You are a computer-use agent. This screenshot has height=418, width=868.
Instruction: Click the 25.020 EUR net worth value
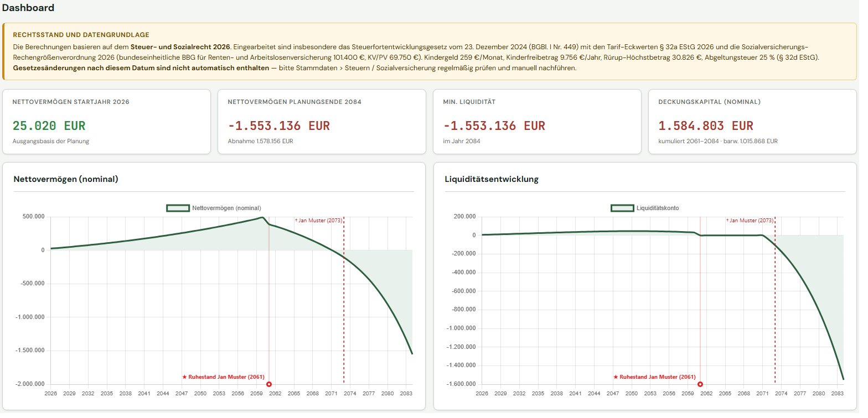(49, 126)
